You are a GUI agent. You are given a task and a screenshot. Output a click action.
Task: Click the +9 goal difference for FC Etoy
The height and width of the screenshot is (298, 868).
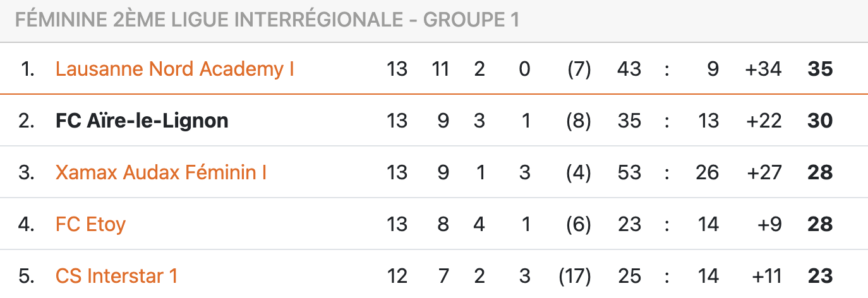point(769,224)
